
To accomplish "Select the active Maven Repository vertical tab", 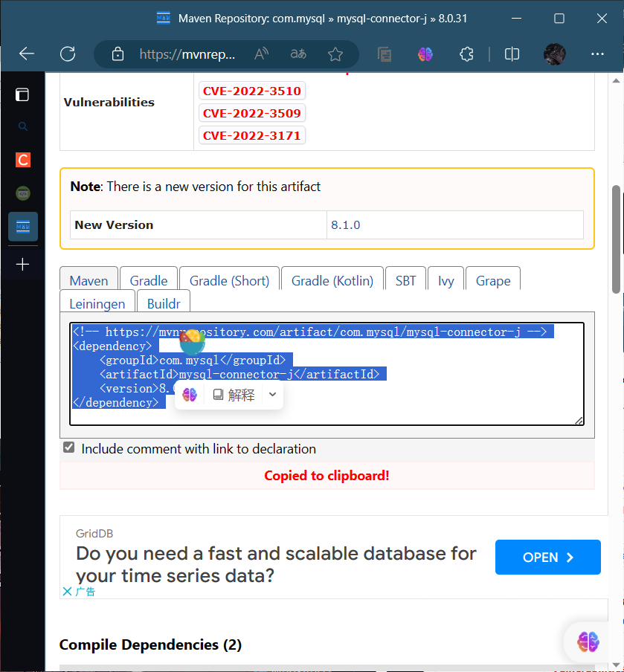I will click(x=23, y=226).
